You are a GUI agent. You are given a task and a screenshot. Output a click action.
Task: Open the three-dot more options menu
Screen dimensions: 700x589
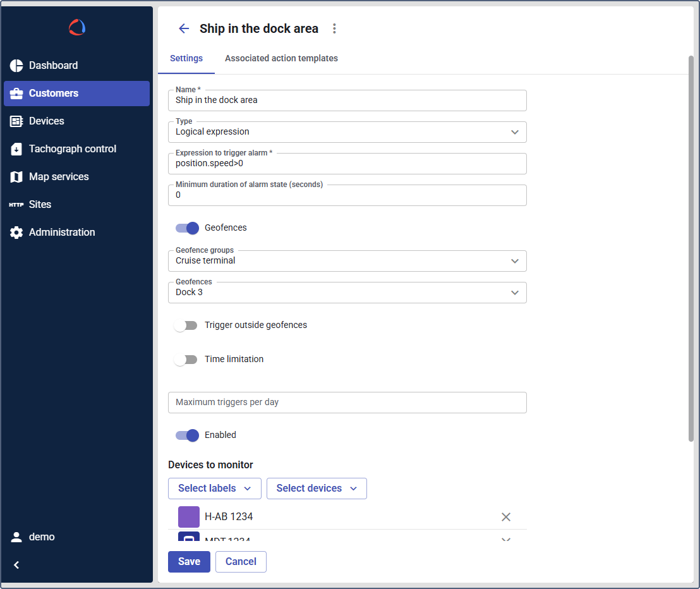[335, 28]
